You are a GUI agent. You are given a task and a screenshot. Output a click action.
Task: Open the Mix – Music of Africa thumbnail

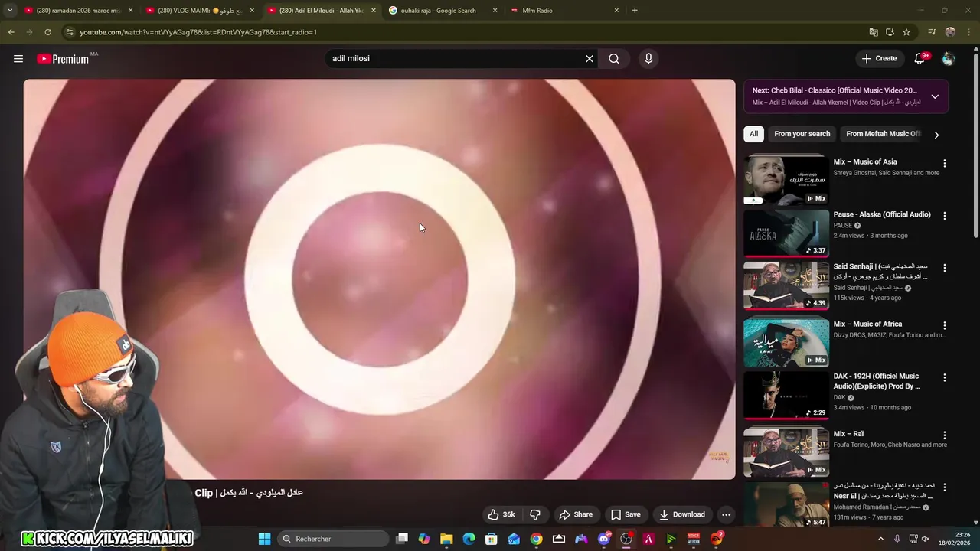(786, 343)
